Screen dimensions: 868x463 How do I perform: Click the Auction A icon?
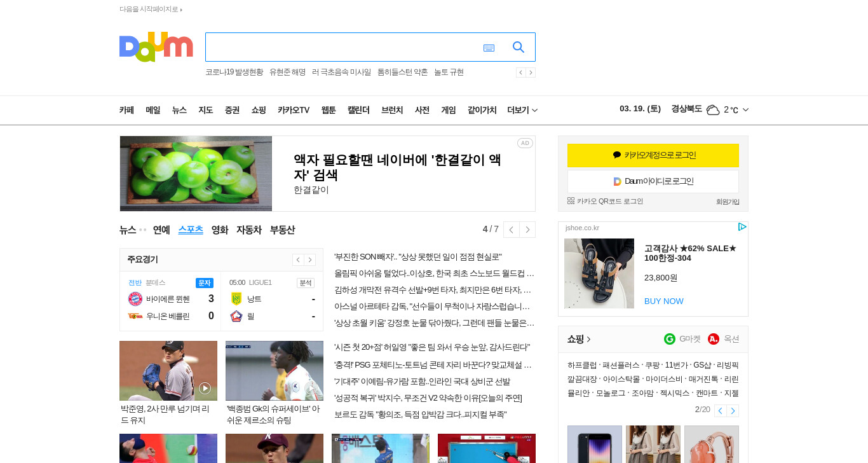[714, 339]
